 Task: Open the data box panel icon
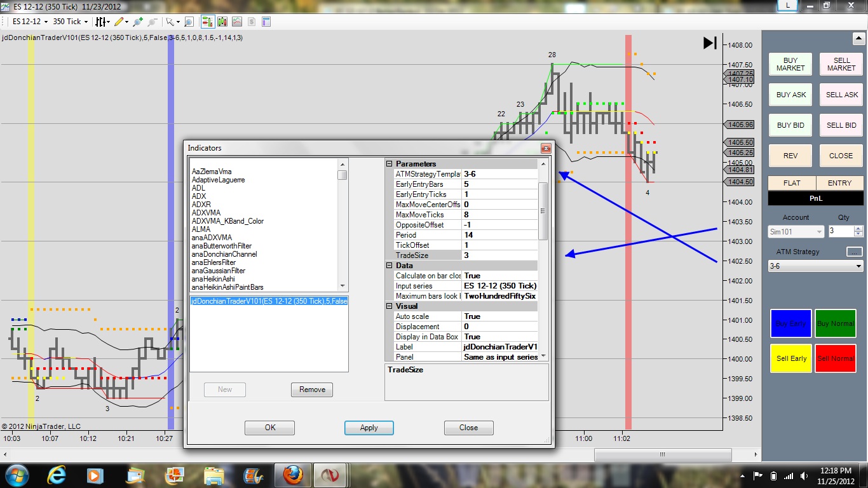coord(266,22)
